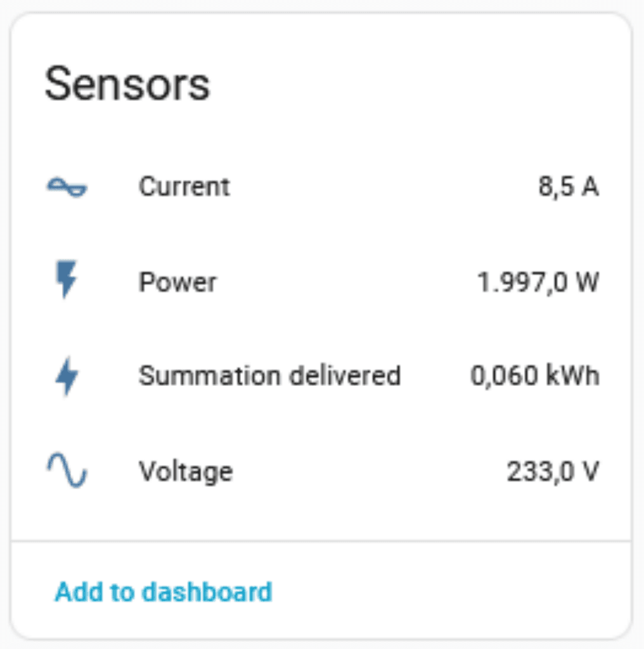Select the 1.997,0 W power value
Viewport: 644px width, 649px height.
(x=538, y=281)
